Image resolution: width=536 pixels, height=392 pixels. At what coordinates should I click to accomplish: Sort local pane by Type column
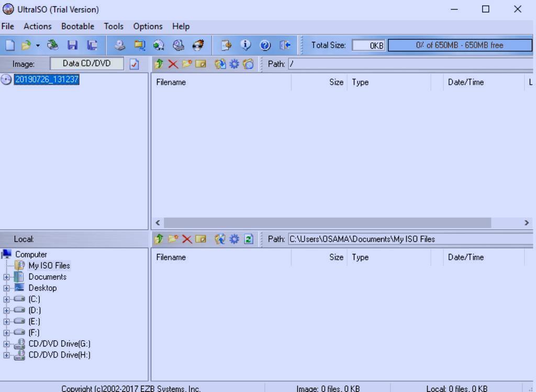389,257
